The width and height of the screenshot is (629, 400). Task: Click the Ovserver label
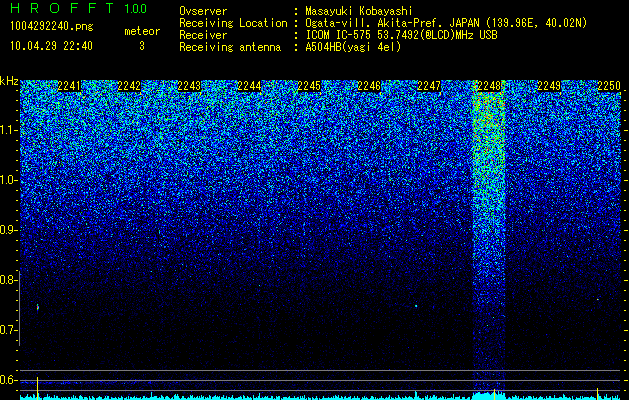[x=203, y=11]
